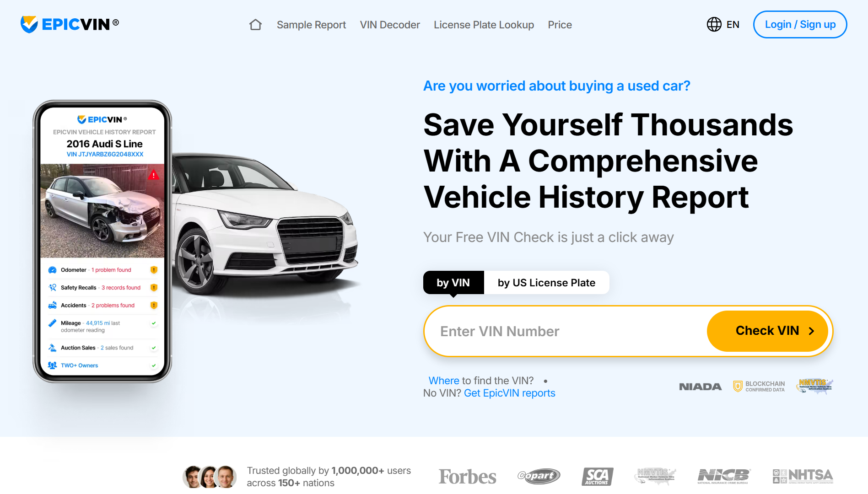Open the Sample Report menu item

tap(311, 25)
